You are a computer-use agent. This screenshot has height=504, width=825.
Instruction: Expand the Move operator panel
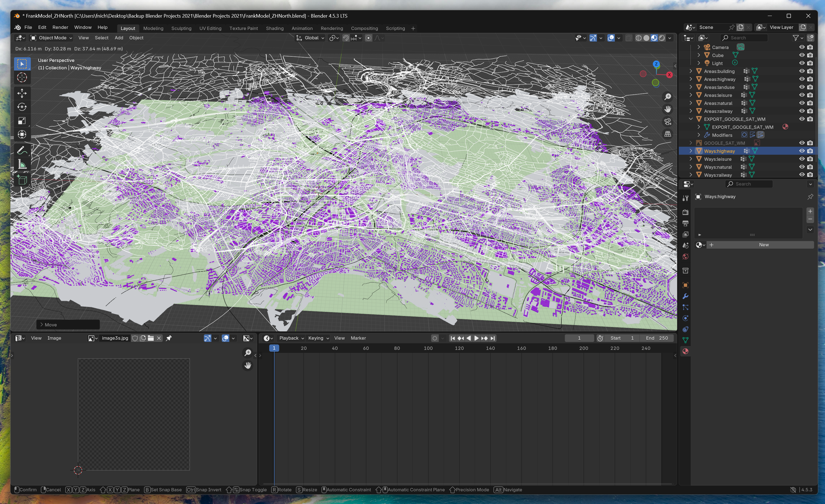(x=42, y=325)
